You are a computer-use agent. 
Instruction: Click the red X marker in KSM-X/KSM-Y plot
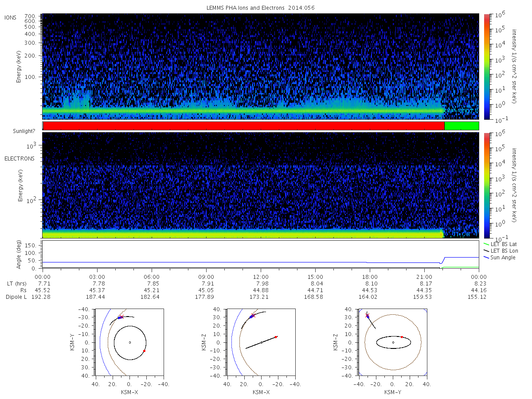121,317
